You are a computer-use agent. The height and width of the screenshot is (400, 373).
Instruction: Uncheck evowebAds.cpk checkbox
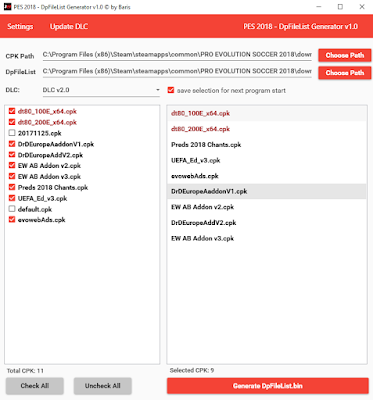coord(12,220)
